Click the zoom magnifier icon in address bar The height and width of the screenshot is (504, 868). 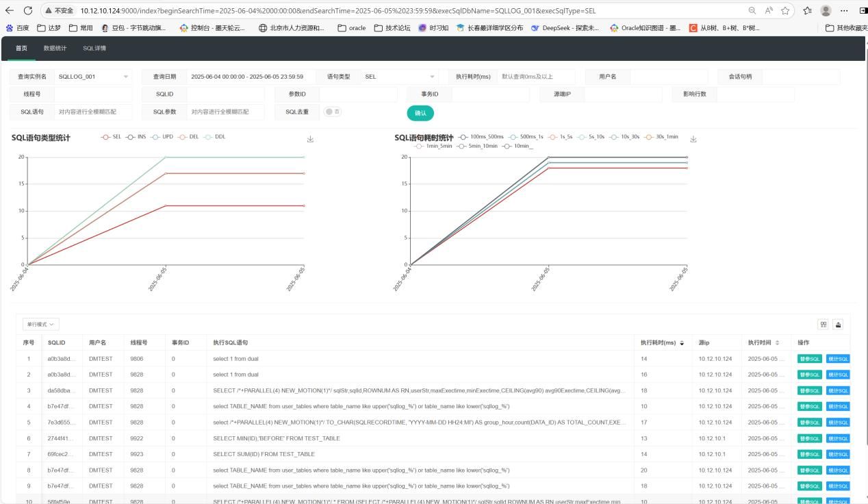[x=752, y=10]
